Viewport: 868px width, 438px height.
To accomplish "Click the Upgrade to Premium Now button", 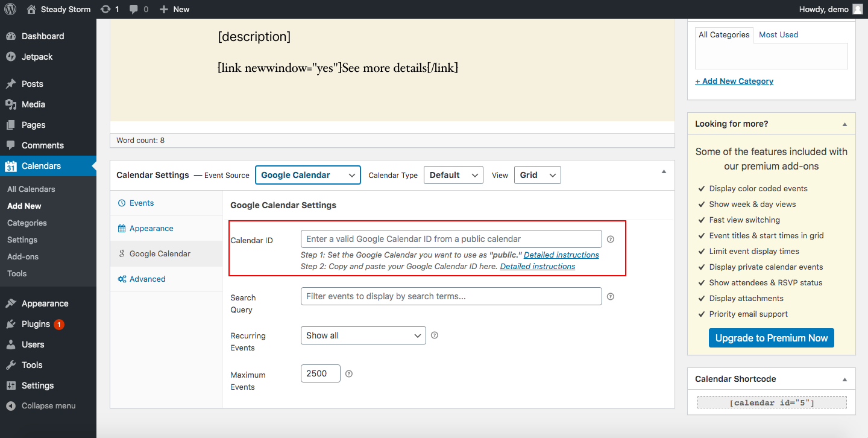I will [x=771, y=338].
